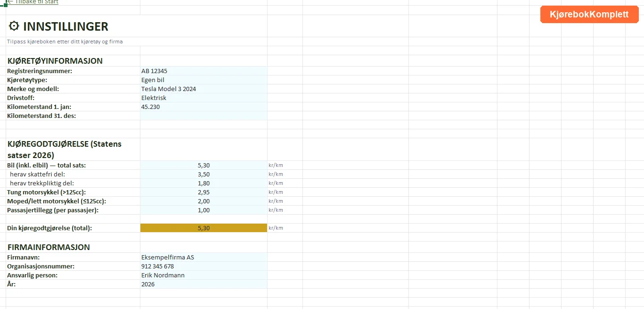Image resolution: width=644 pixels, height=309 pixels.
Task: Select the 'Bil (inkl. elbil)' rate value cell
Action: pos(204,166)
